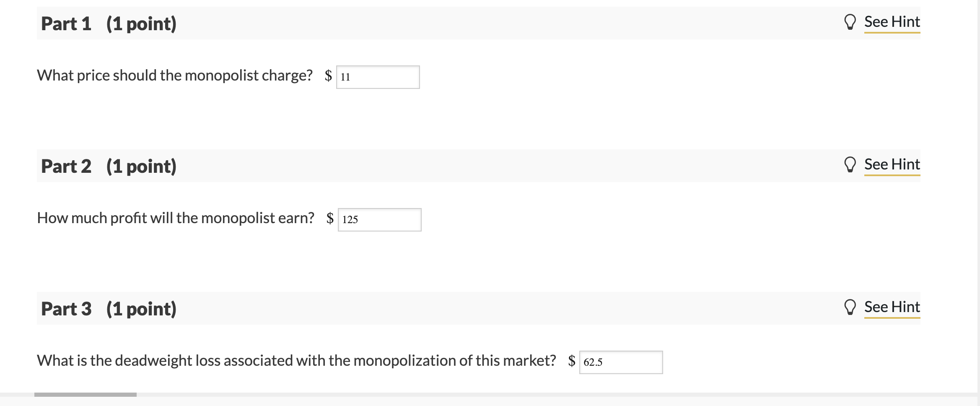Viewport: 980px width, 406px height.
Task: Focus the monopolist price field containing 11
Action: (x=378, y=77)
